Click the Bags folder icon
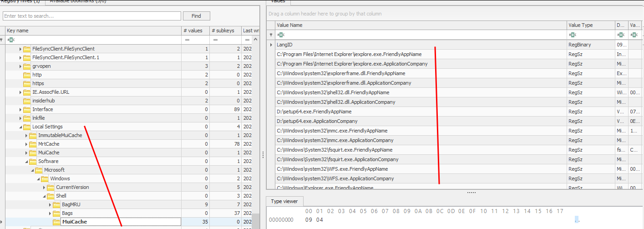 click(56, 213)
